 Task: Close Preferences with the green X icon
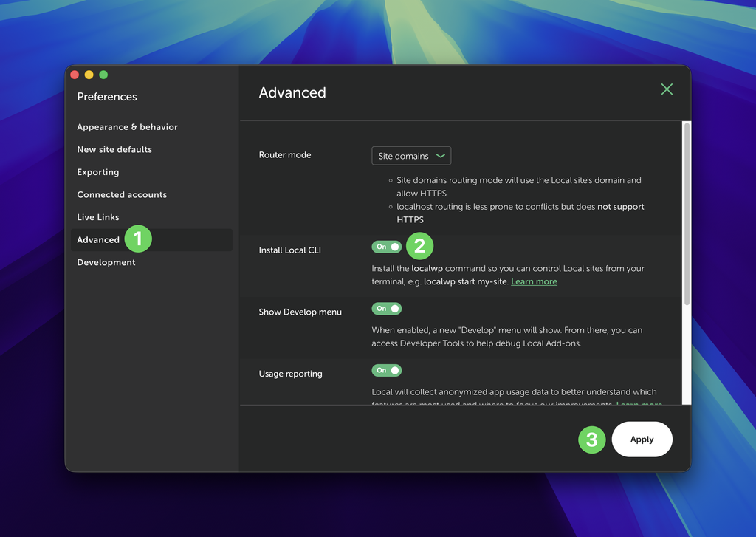(x=667, y=89)
